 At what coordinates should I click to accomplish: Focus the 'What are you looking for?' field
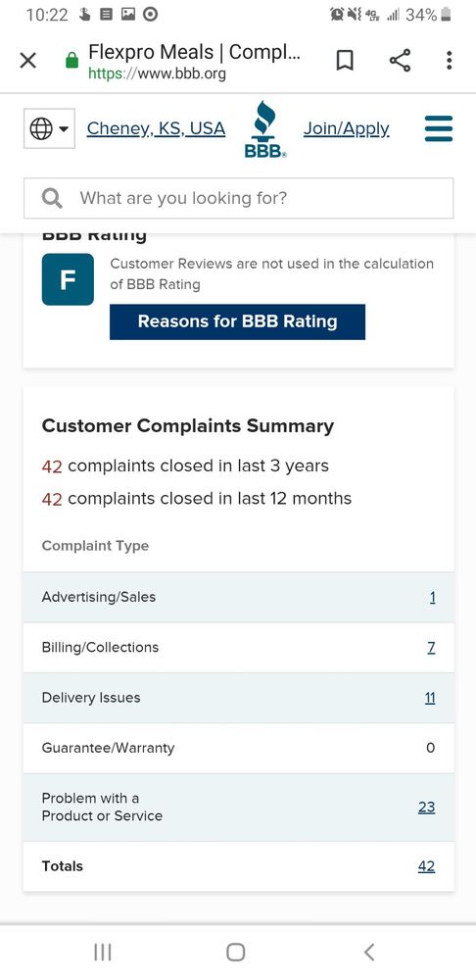pyautogui.click(x=239, y=199)
